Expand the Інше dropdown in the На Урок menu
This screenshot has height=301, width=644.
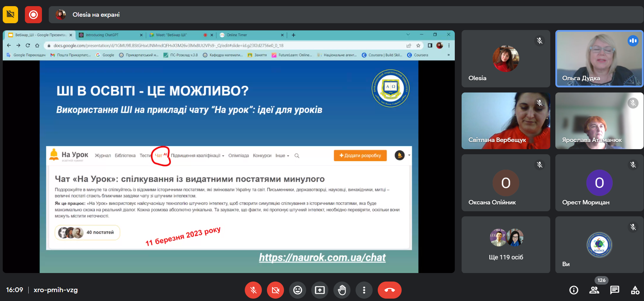(282, 156)
